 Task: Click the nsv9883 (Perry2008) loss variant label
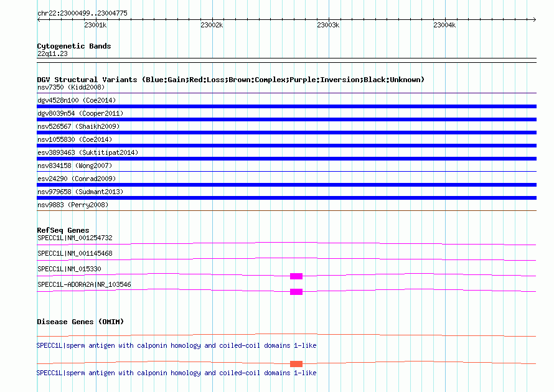tap(73, 205)
